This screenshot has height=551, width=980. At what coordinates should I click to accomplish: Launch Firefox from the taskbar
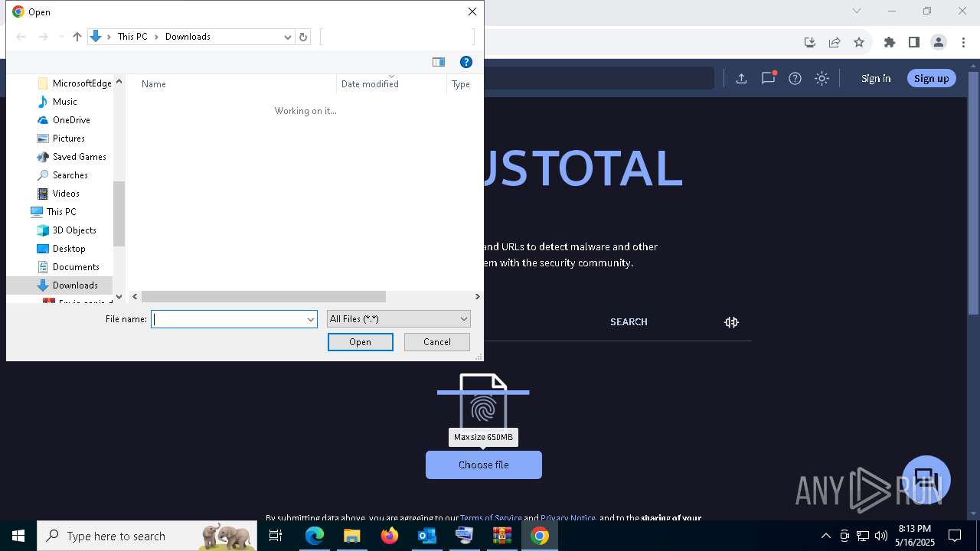coord(389,536)
